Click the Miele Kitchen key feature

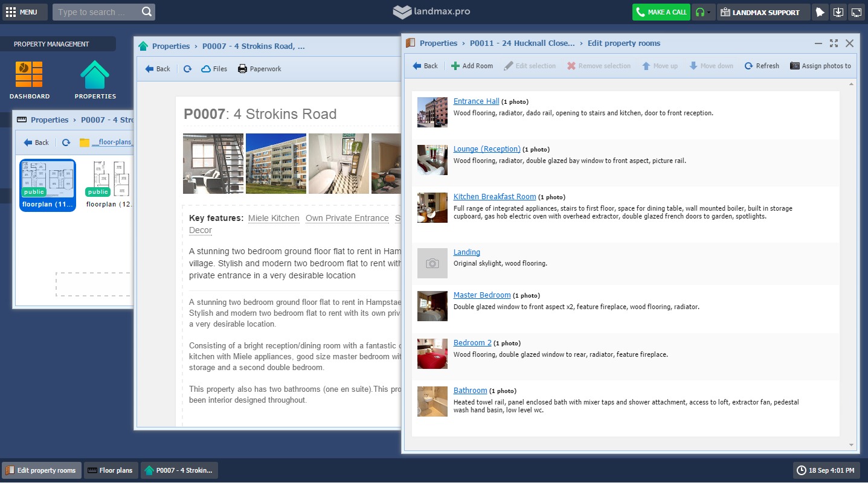[274, 218]
